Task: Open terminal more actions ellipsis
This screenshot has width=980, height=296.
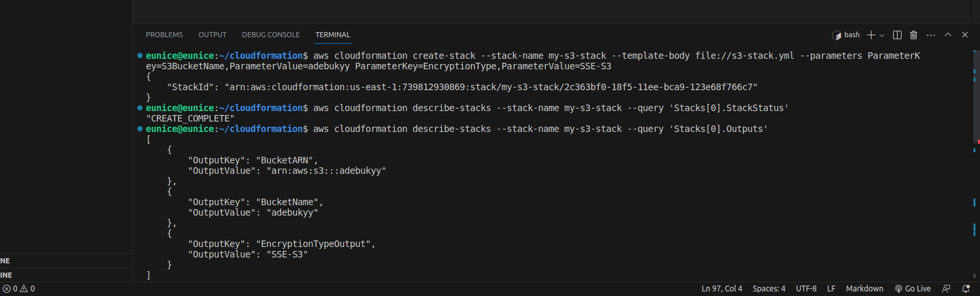Action: click(x=931, y=35)
